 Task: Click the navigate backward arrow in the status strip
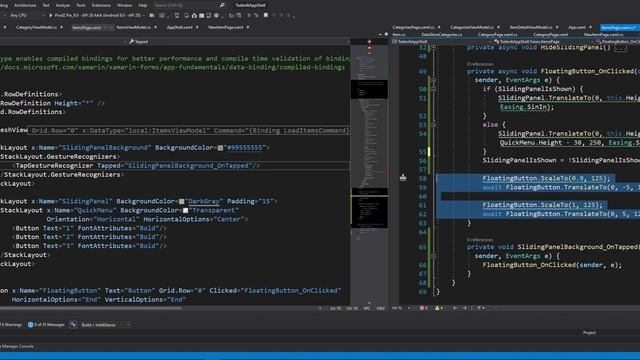pyautogui.click(x=455, y=308)
